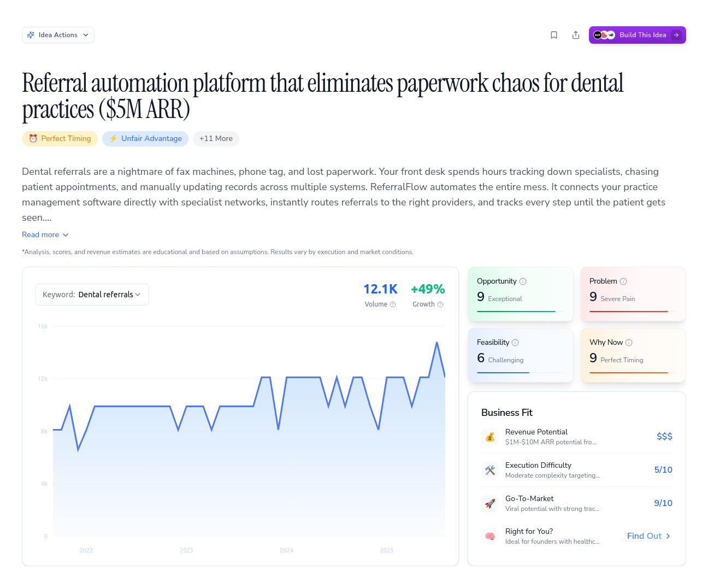Select the Perfect Timing tag

[x=60, y=139]
